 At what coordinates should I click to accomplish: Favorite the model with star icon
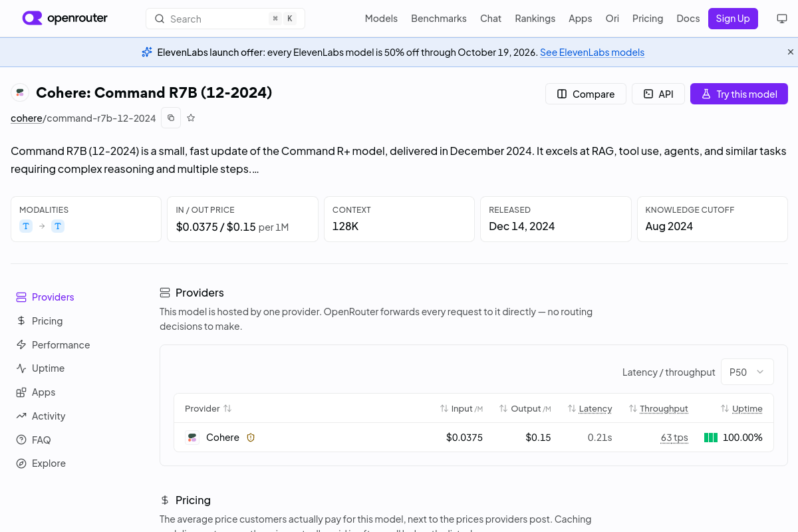191,118
